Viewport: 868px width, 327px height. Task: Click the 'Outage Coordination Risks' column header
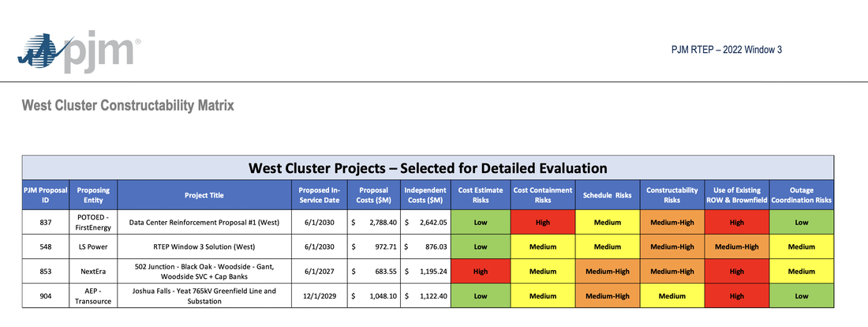click(x=802, y=195)
